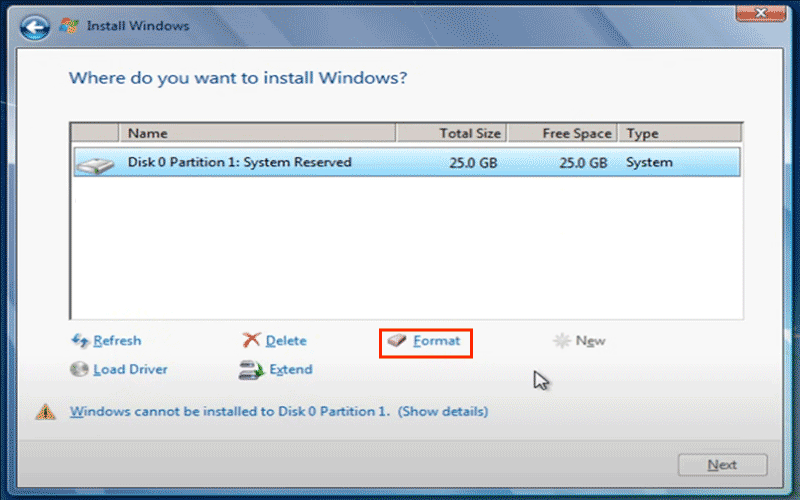Format the selected partition
Image resolution: width=800 pixels, height=500 pixels.
[x=436, y=340]
